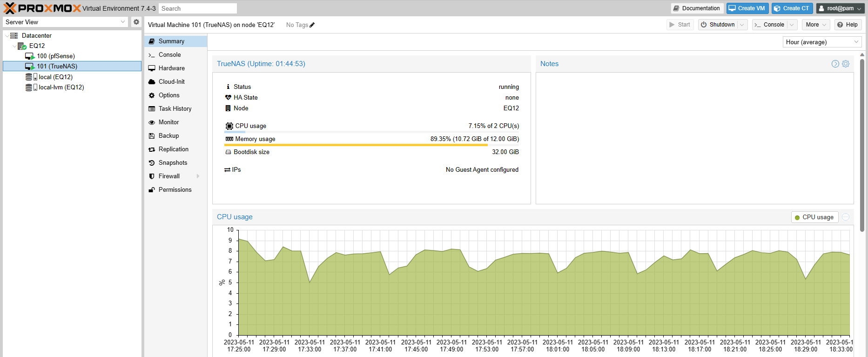Screen dimensions: 868x357
Task: Click the HA State heartbeat icon
Action: pos(228,97)
